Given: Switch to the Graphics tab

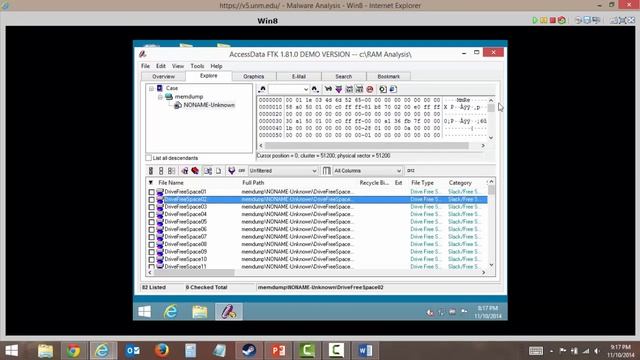Looking at the screenshot, I should 253,76.
